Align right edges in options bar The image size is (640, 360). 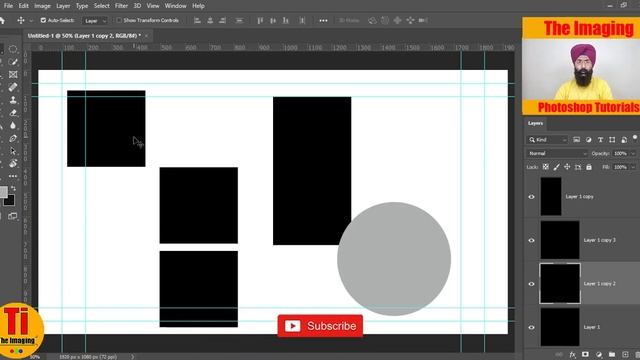click(222, 20)
